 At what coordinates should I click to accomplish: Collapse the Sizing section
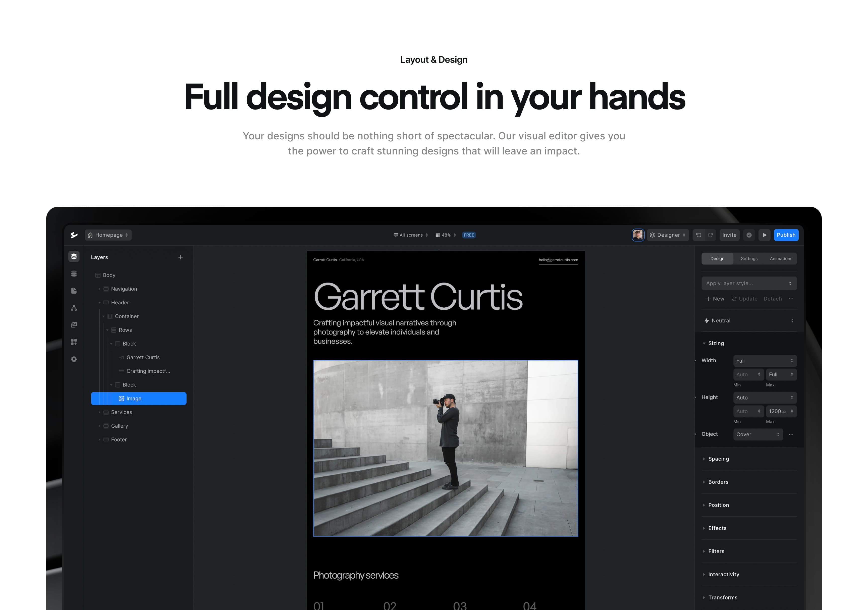pos(704,344)
